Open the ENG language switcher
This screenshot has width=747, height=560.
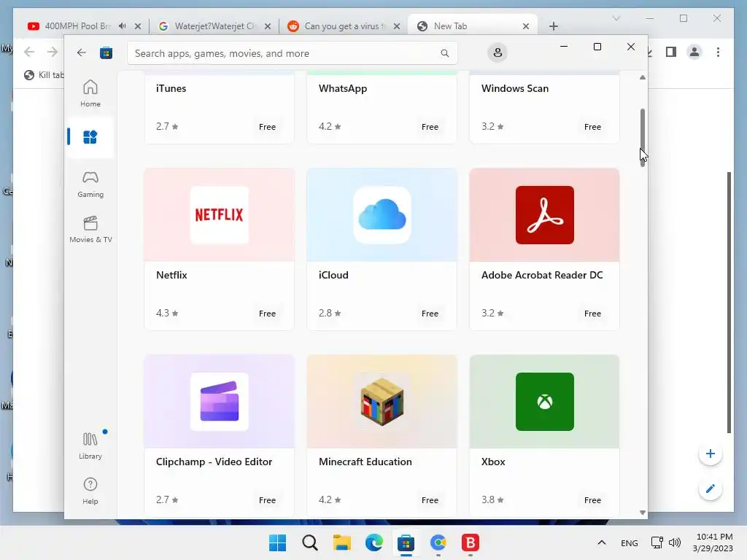(630, 542)
